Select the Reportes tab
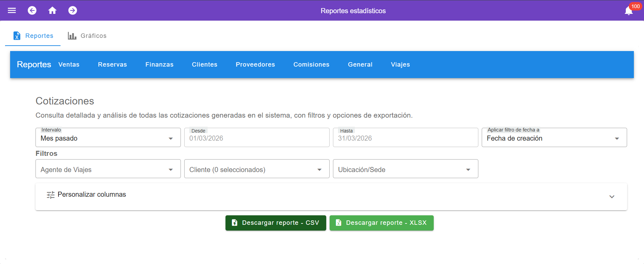 33,36
